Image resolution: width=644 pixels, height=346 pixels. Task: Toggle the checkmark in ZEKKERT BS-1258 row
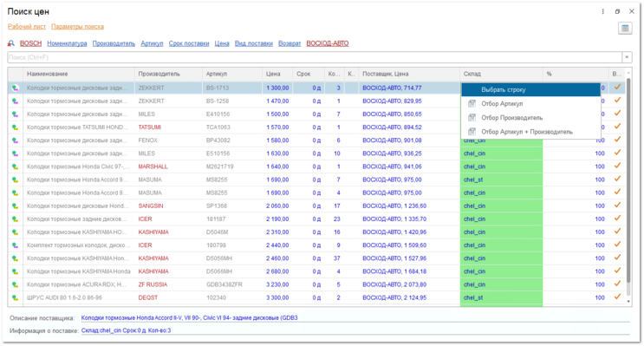tap(617, 101)
